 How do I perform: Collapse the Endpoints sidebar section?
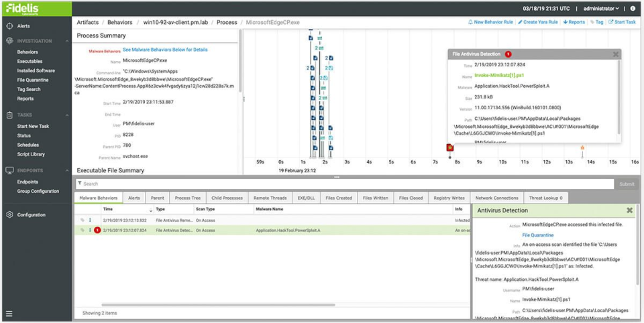66,170
